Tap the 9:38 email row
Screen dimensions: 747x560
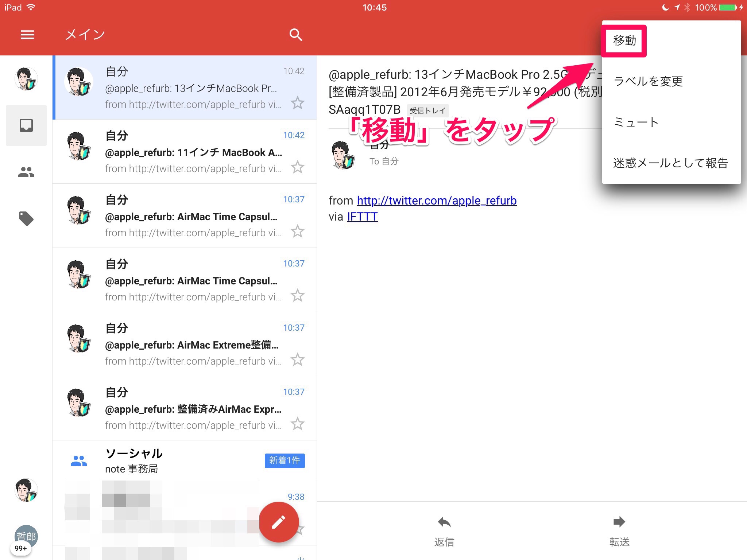click(x=185, y=513)
